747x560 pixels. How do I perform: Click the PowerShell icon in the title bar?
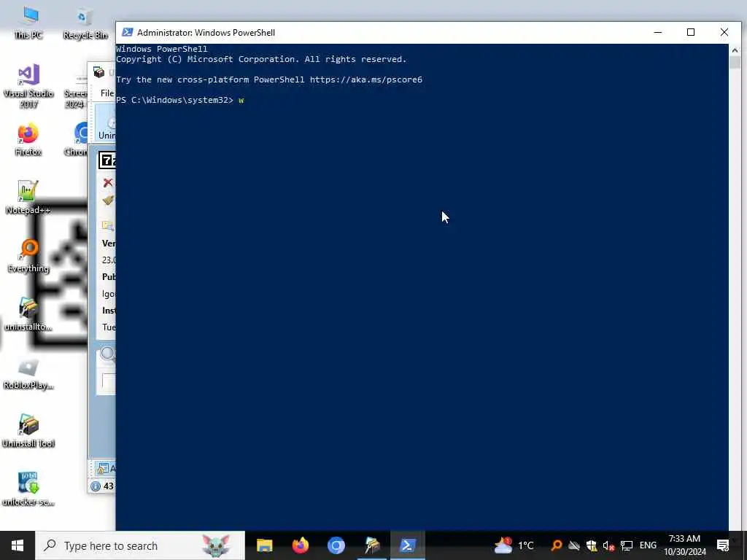[x=127, y=32]
